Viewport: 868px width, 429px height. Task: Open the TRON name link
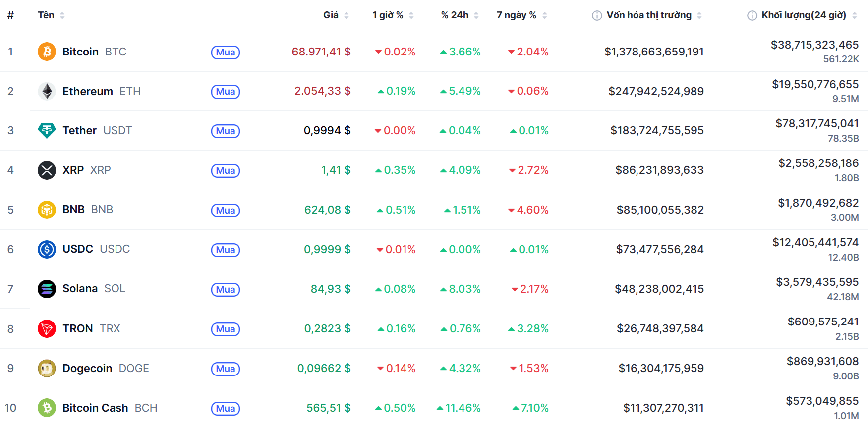tap(78, 328)
